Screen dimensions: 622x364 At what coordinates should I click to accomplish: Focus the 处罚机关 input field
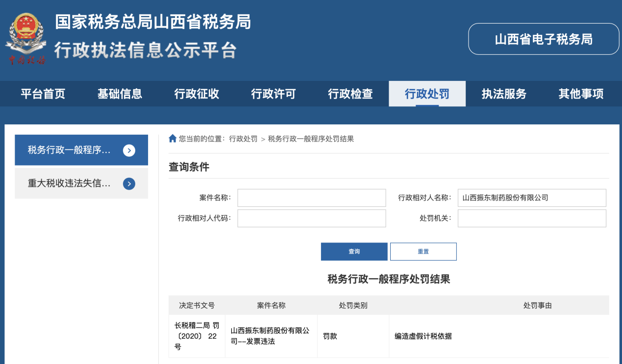click(x=532, y=218)
